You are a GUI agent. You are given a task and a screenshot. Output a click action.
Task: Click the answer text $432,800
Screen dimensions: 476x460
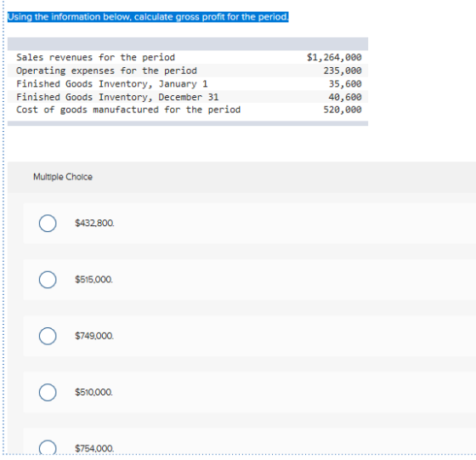pyautogui.click(x=94, y=223)
